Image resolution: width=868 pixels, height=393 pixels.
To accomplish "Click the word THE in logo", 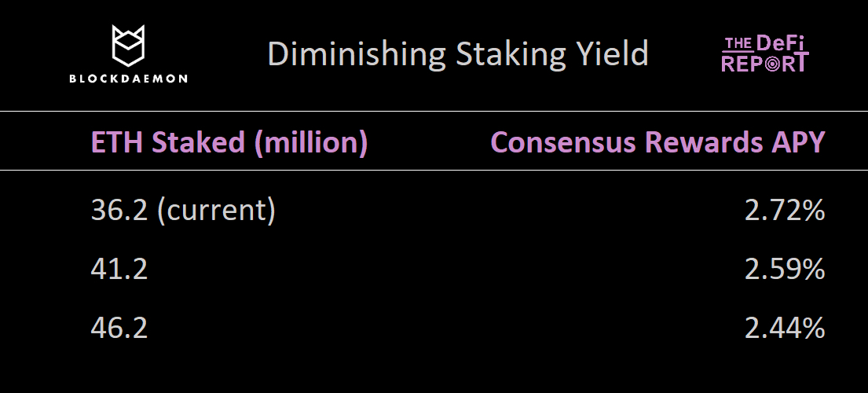I will (x=737, y=42).
